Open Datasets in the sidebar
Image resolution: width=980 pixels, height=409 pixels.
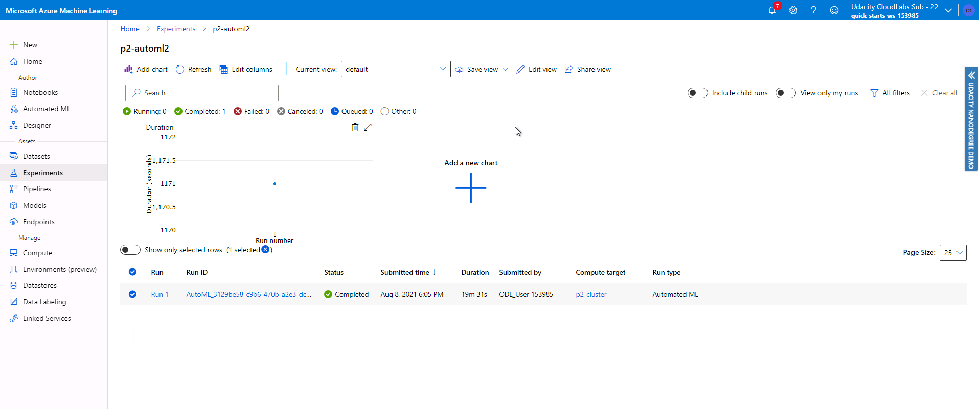tap(36, 156)
